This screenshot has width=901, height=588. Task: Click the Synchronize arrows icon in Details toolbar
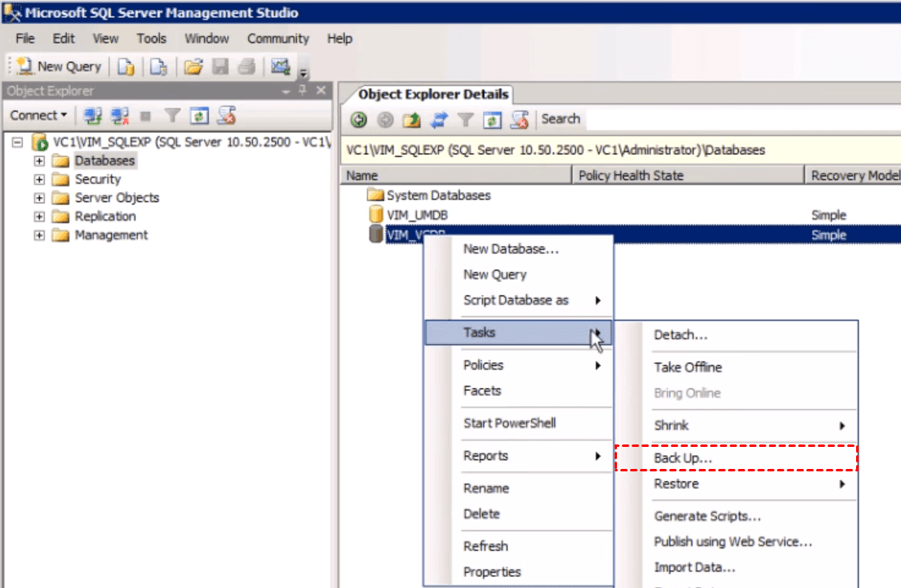tap(439, 119)
